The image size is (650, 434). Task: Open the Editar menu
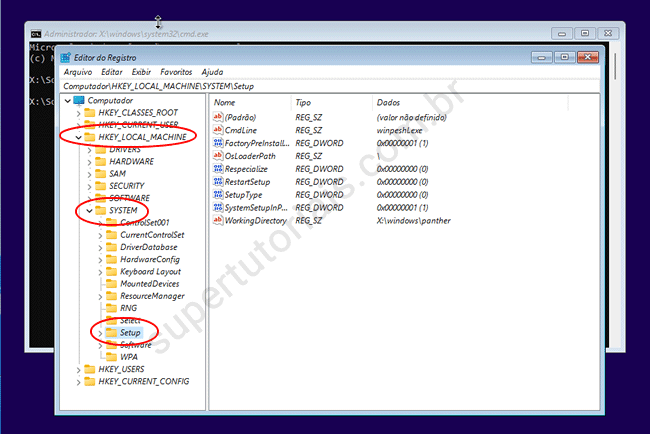click(112, 72)
